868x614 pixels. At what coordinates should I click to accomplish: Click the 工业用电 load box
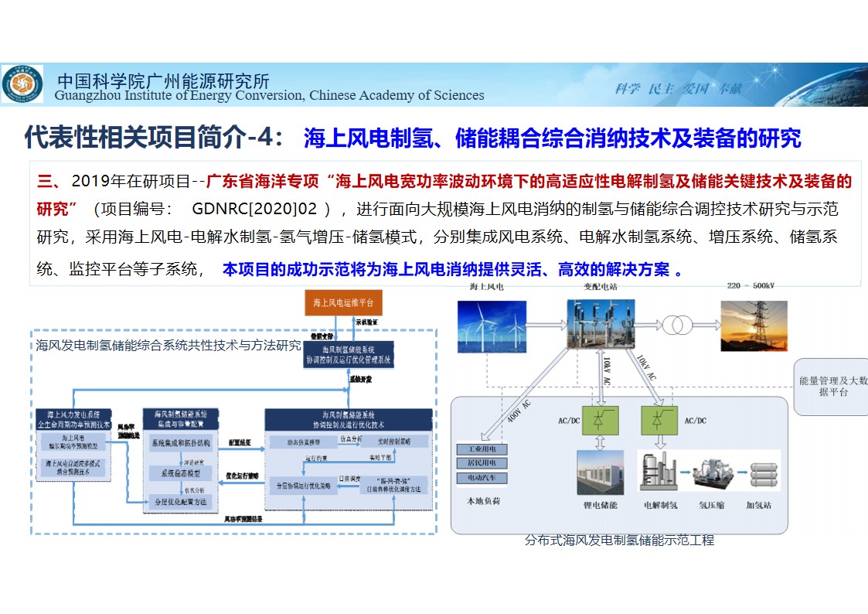click(x=482, y=449)
